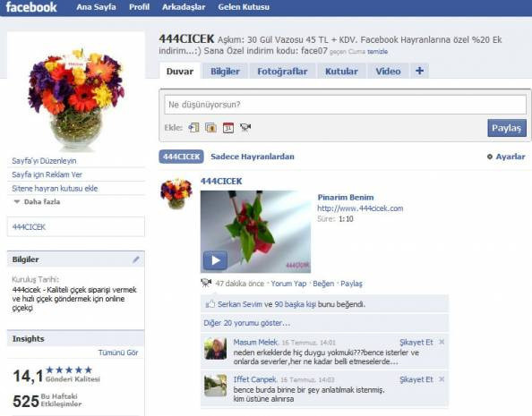Click Şikayet Et on Iffet Canpek's comment
Viewport: 532px width, 416px height.
[416, 379]
